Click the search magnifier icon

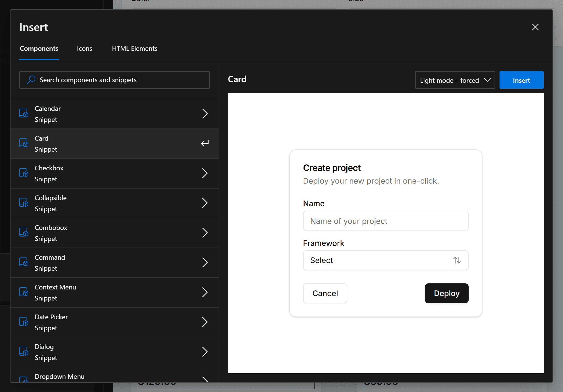(31, 80)
